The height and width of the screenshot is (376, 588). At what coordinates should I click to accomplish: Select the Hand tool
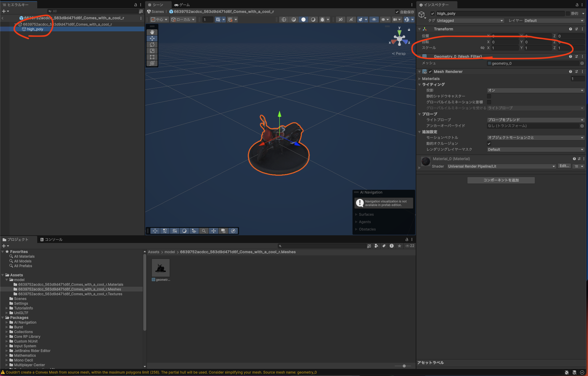152,32
